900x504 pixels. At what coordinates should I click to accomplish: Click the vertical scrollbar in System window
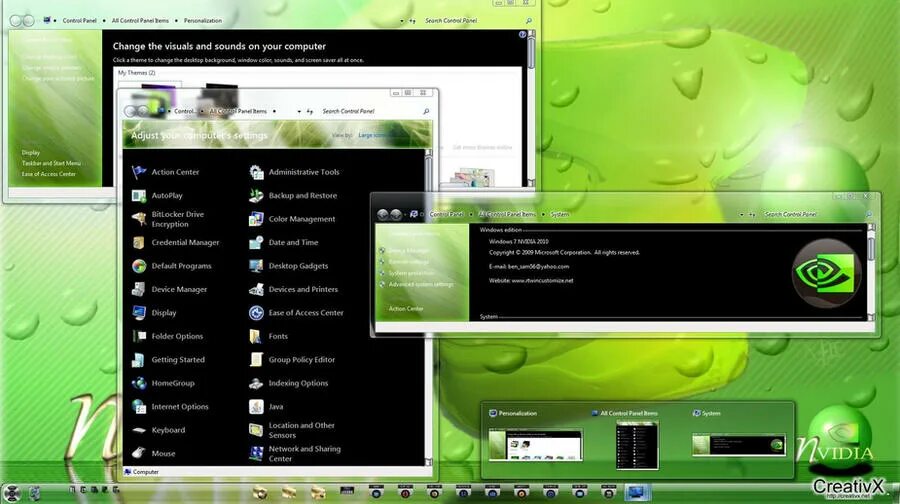click(871, 272)
